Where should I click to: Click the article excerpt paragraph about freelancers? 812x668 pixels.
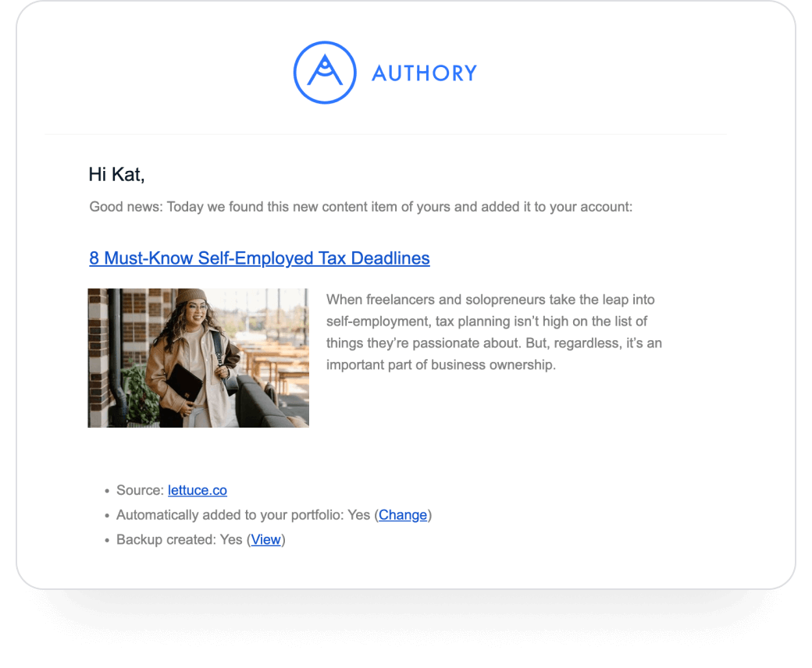(x=494, y=332)
